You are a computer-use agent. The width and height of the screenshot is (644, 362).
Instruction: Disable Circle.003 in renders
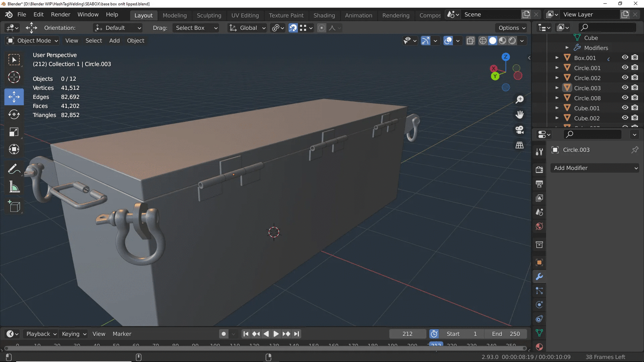(635, 87)
